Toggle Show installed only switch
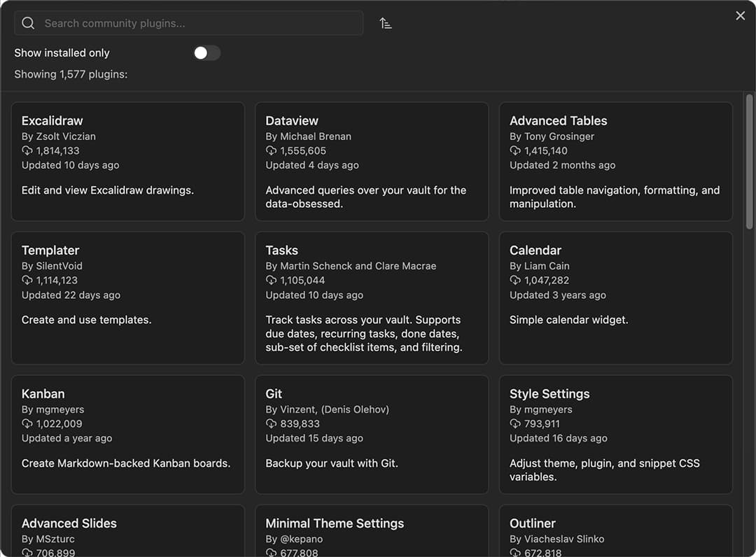756x557 pixels. (x=206, y=53)
